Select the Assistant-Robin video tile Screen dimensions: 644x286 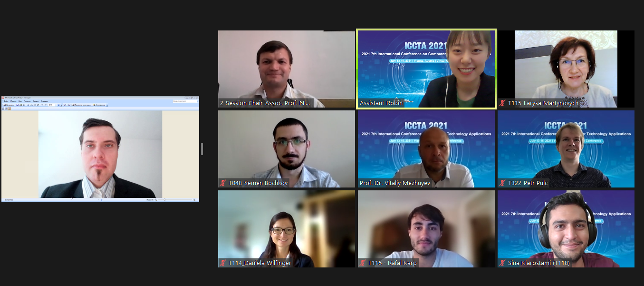coord(426,69)
